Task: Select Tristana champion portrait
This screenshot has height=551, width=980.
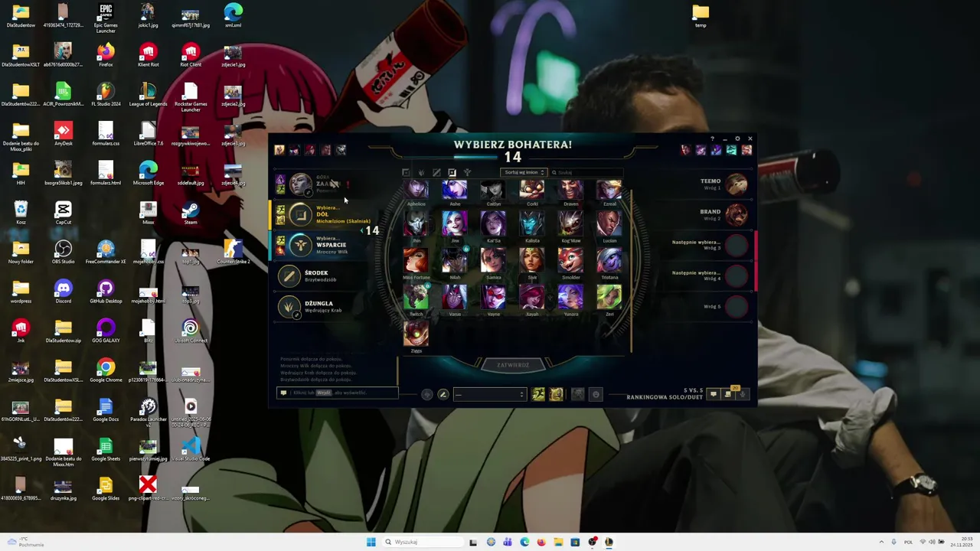Action: (x=609, y=261)
